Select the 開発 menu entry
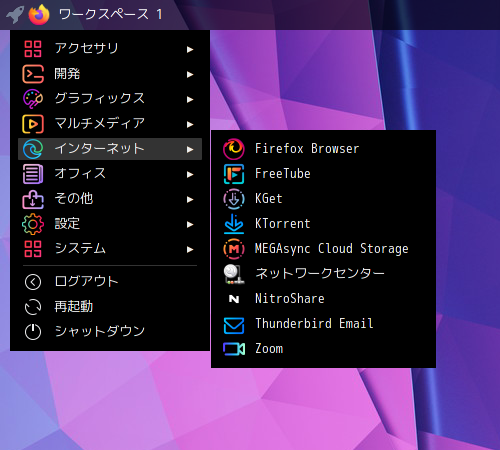 click(110, 74)
